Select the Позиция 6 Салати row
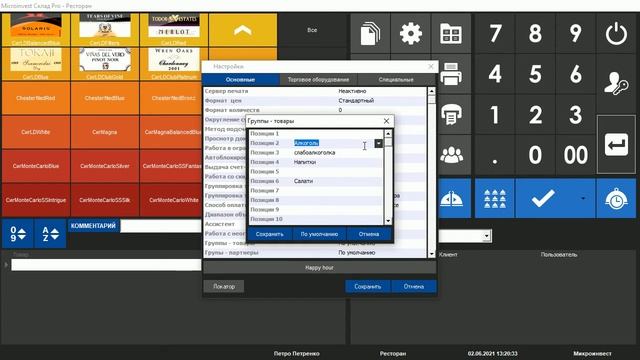The width and height of the screenshot is (640, 360). click(x=316, y=181)
